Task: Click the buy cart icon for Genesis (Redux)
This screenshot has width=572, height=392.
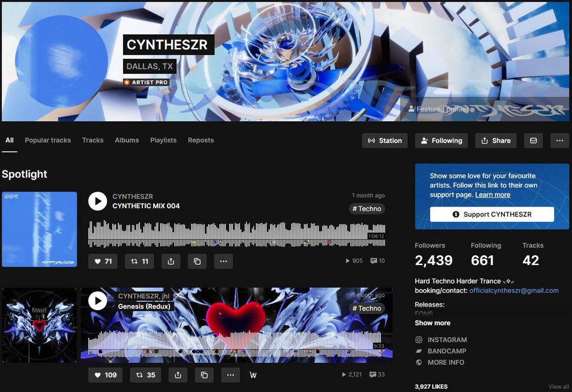Action: [x=253, y=375]
